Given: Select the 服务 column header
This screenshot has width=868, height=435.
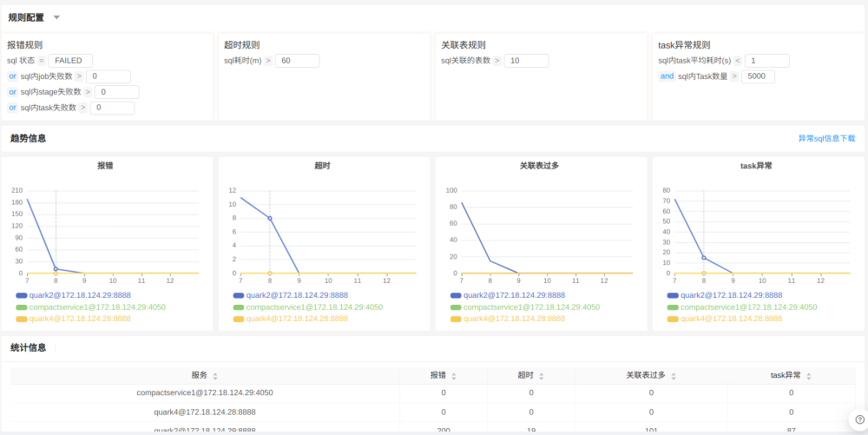Looking at the screenshot, I should point(205,376).
